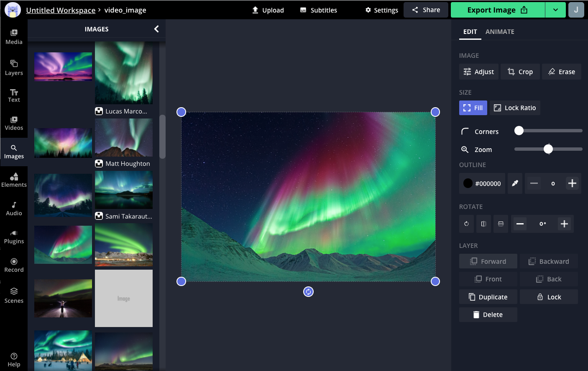This screenshot has height=371, width=588.
Task: Open the Subtitles option
Action: (x=318, y=10)
